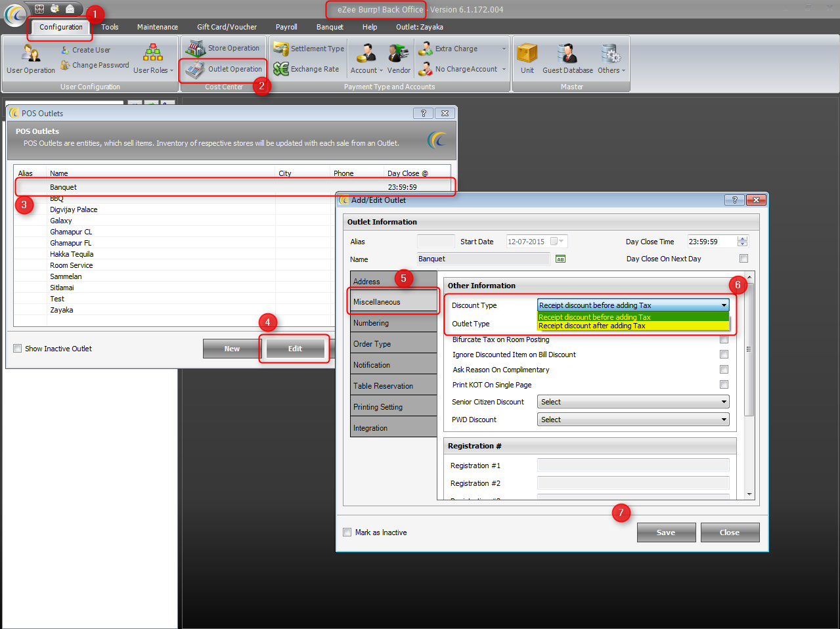The height and width of the screenshot is (629, 840).
Task: Open Outlet Operation cash register icon
Action: (x=195, y=70)
